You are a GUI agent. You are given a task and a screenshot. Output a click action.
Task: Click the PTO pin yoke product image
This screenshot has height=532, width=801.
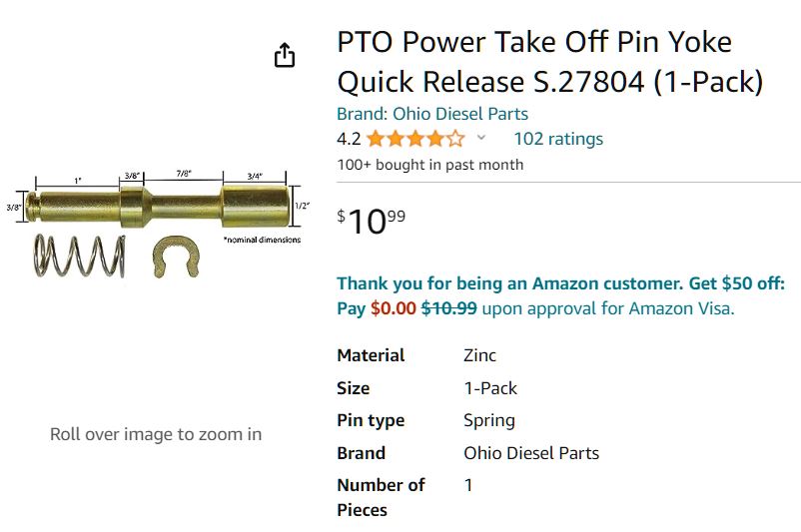(163, 205)
